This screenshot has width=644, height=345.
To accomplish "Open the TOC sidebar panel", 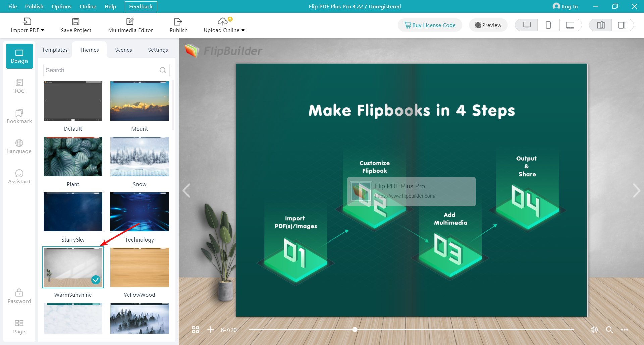I will click(19, 86).
